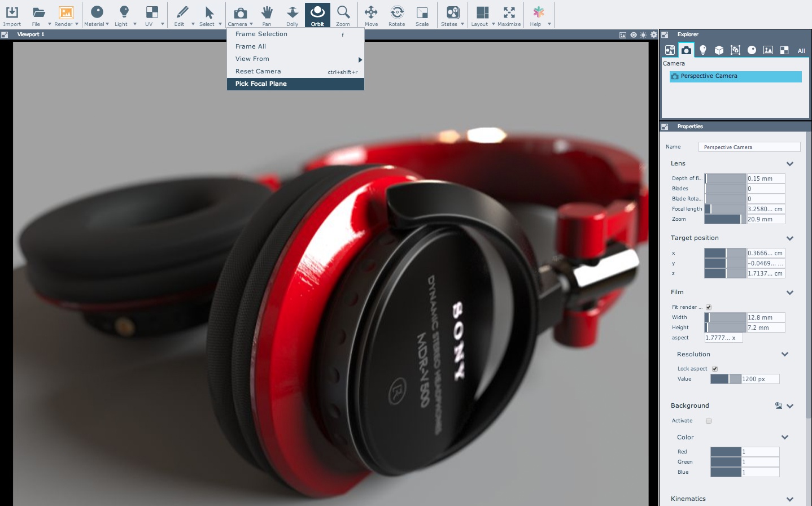Choose Frame All from Camera menu
This screenshot has width=812, height=506.
point(295,47)
